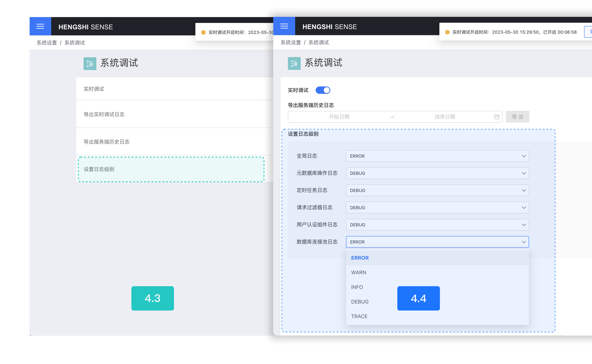This screenshot has width=592, height=364.
Task: Collapse the 数据库连接池日志 dropdown
Action: (x=437, y=242)
